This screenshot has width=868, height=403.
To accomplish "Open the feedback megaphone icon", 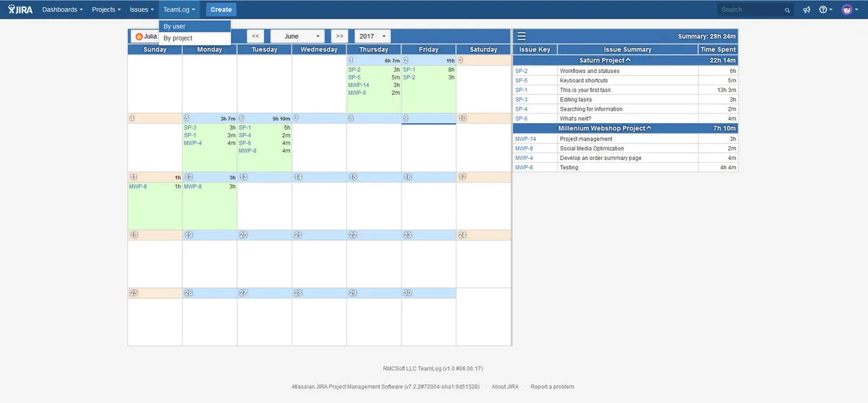I will 807,9.
